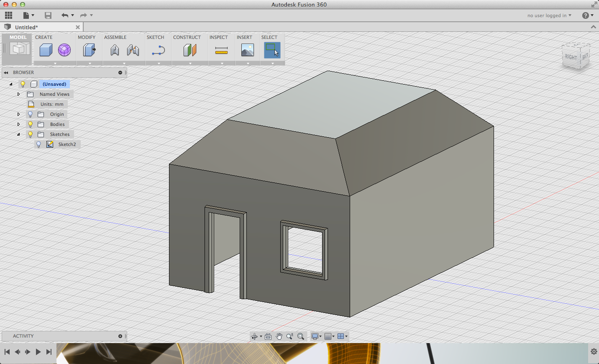This screenshot has height=364, width=599.
Task: Open the MODEL workspace switcher
Action: pos(18,49)
